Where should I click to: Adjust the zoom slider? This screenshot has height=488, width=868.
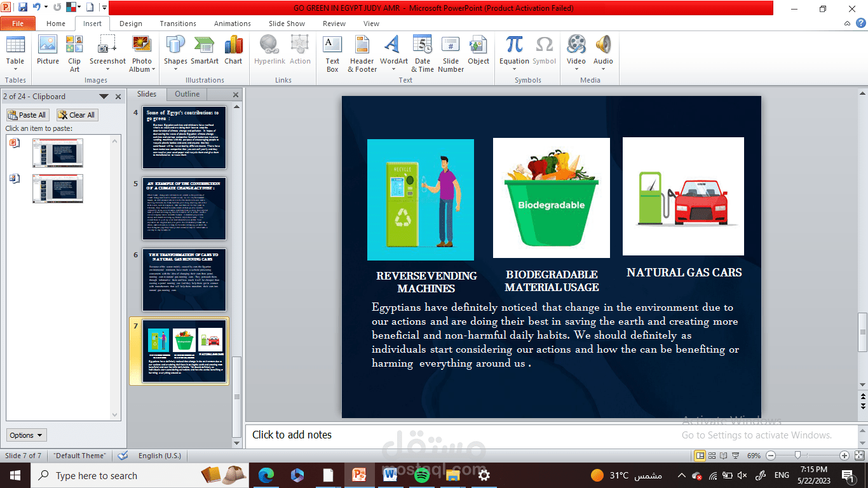click(x=797, y=456)
